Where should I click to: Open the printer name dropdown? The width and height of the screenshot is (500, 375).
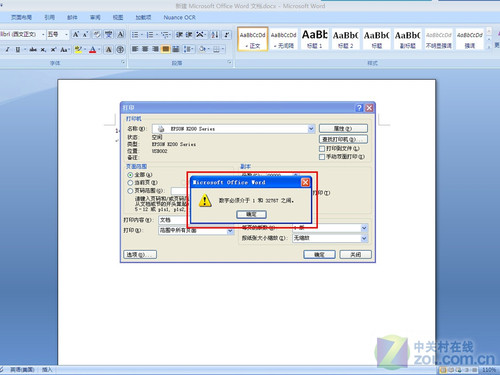tap(311, 129)
